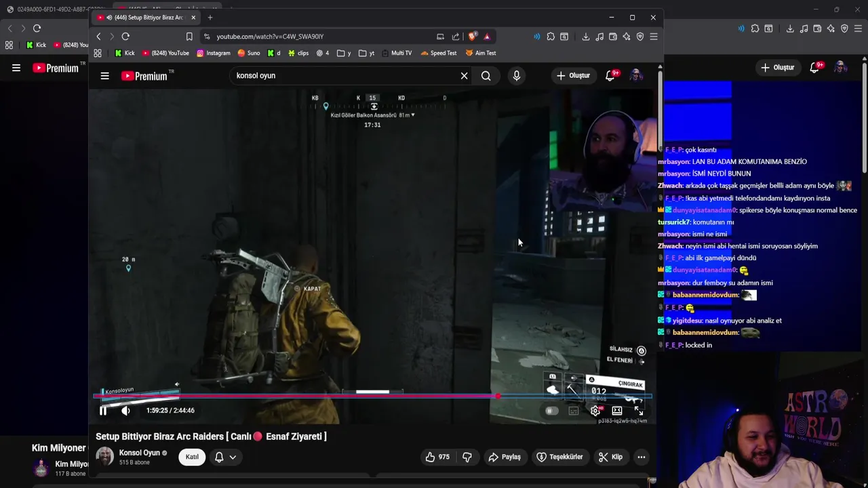Toggle subtitles button in player
Screen dimensions: 868x488
point(574,411)
